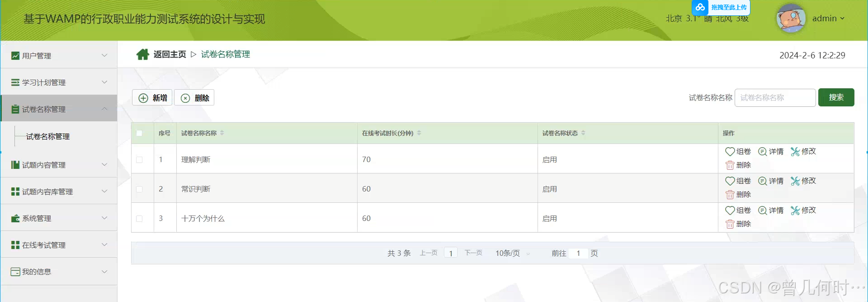Click trash 删除 icon for 常识判断 row

pos(730,195)
